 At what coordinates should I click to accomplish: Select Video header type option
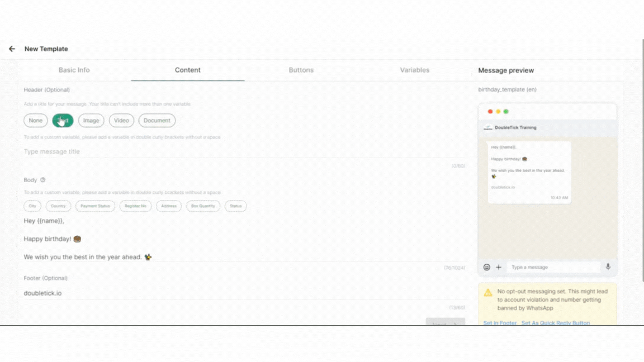point(121,120)
